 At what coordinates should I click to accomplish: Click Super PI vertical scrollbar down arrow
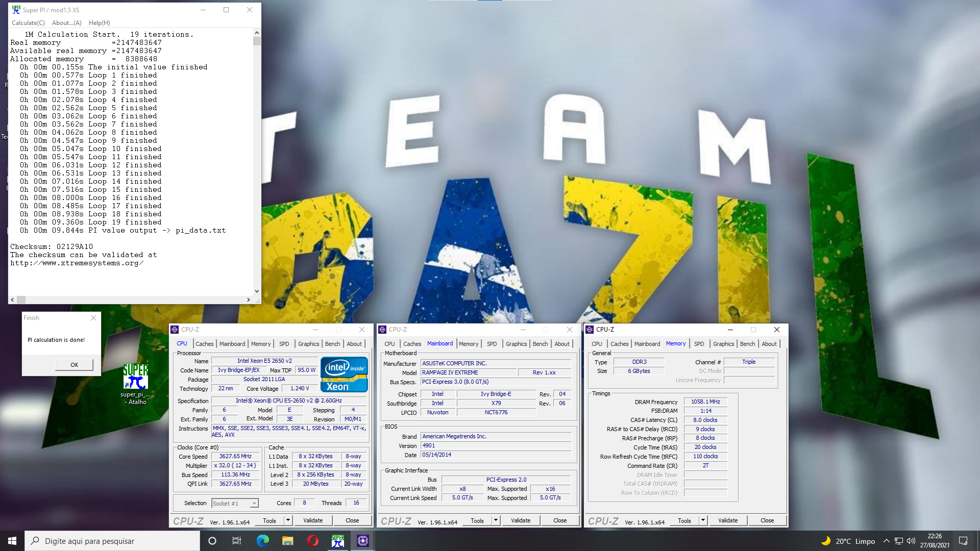point(257,291)
